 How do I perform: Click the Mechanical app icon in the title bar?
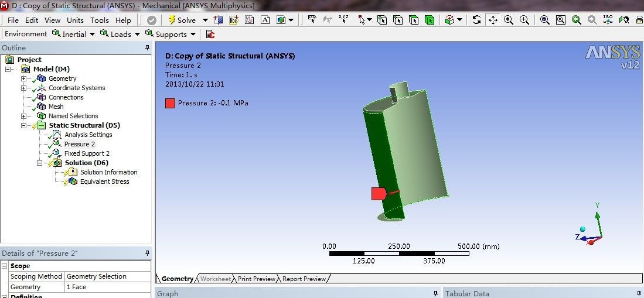pyautogui.click(x=5, y=5)
